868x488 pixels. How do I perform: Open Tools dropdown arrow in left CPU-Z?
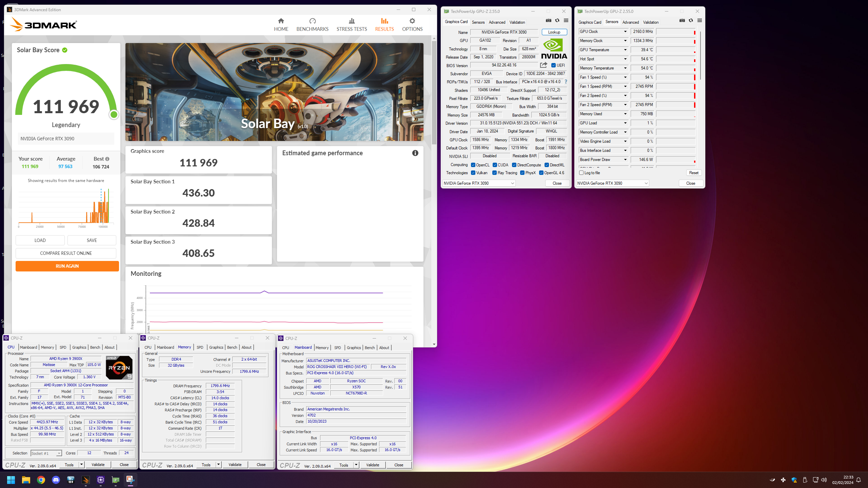(x=81, y=465)
